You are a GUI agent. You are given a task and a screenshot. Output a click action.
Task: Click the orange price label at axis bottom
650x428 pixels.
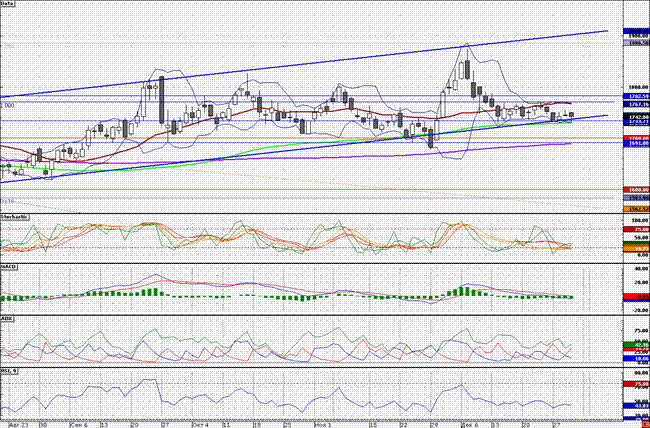[636, 209]
